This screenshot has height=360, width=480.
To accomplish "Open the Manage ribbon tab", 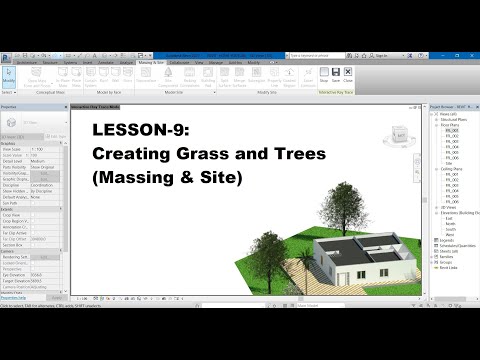I will pos(216,62).
